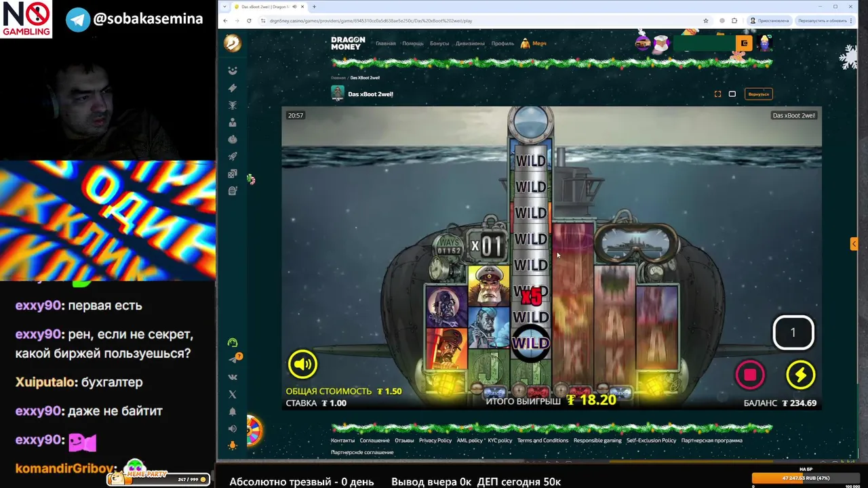Screen dimensions: 868x488
Task: Open the Privacy Policy footer link
Action: pos(435,441)
